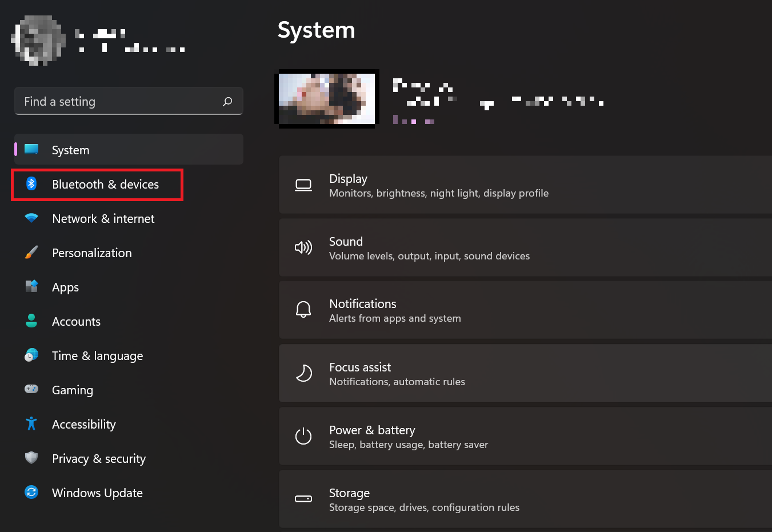Open Notifications settings card
Image resolution: width=772 pixels, height=532 pixels.
click(525, 310)
